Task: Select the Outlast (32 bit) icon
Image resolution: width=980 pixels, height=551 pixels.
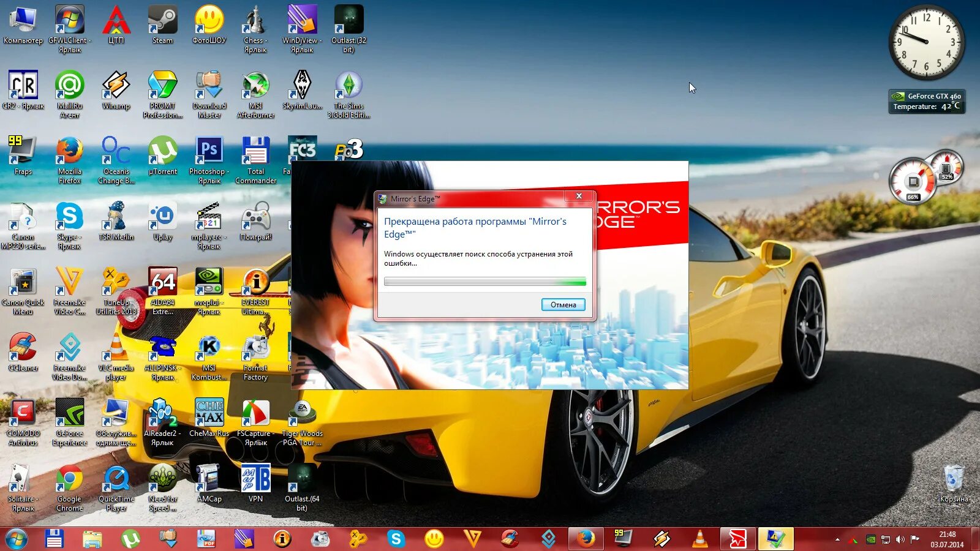Action: (349, 28)
